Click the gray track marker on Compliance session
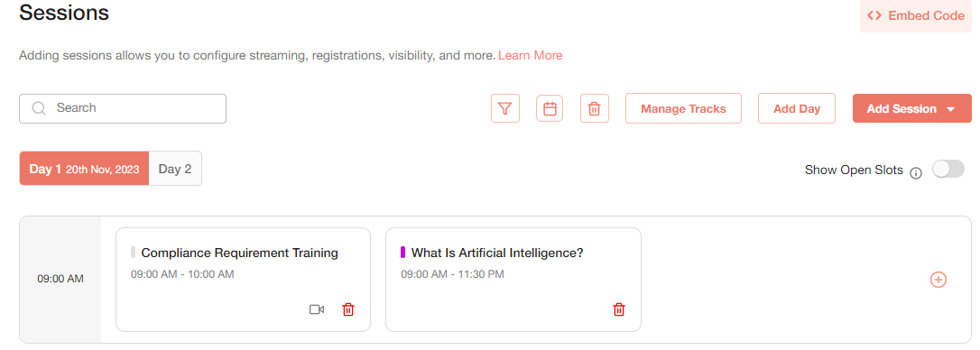Screen dimensions: 980x350 point(134,253)
